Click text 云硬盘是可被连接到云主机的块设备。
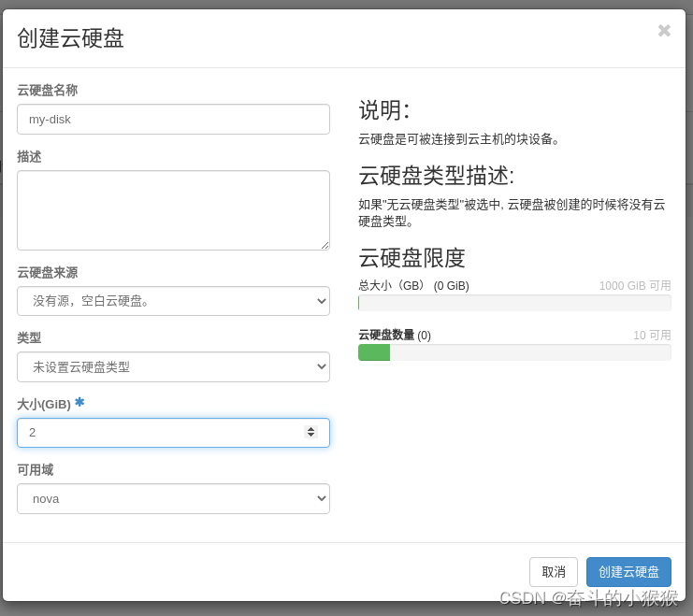Image resolution: width=693 pixels, height=616 pixels. tap(459, 139)
